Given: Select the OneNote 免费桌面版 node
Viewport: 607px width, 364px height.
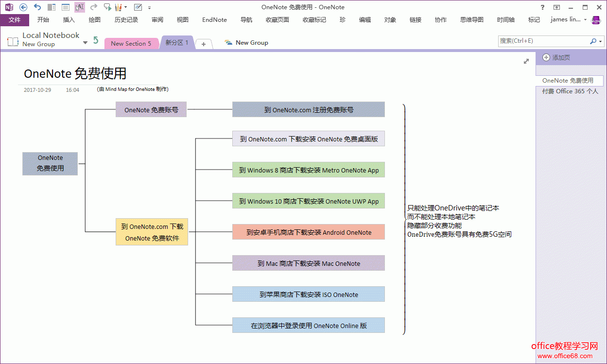Looking at the screenshot, I should (x=309, y=139).
